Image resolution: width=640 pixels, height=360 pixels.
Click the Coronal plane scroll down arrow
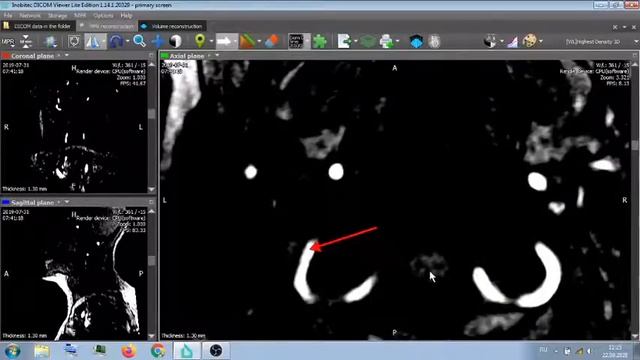coord(152,189)
